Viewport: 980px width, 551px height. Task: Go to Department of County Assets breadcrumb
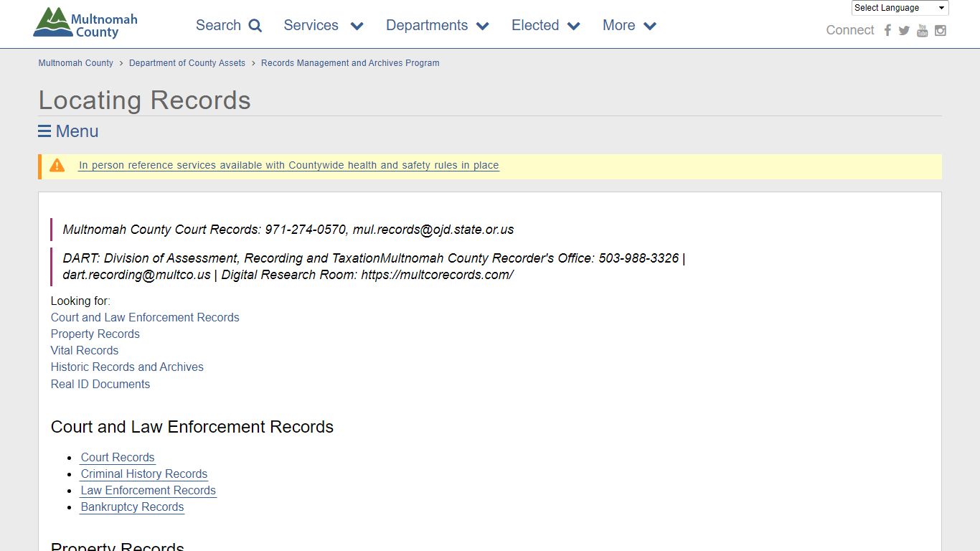pyautogui.click(x=187, y=63)
